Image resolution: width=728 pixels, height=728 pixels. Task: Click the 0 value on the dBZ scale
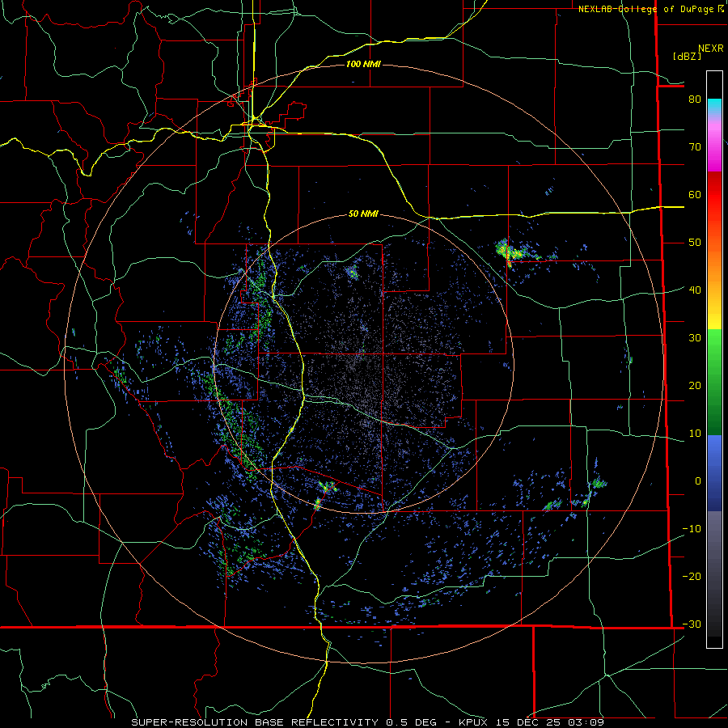[698, 481]
